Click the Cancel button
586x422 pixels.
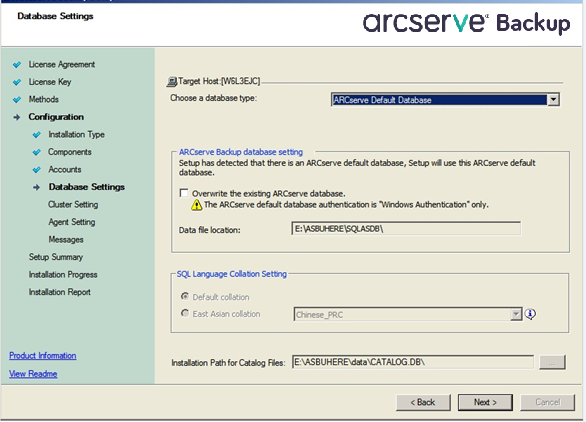pyautogui.click(x=548, y=403)
